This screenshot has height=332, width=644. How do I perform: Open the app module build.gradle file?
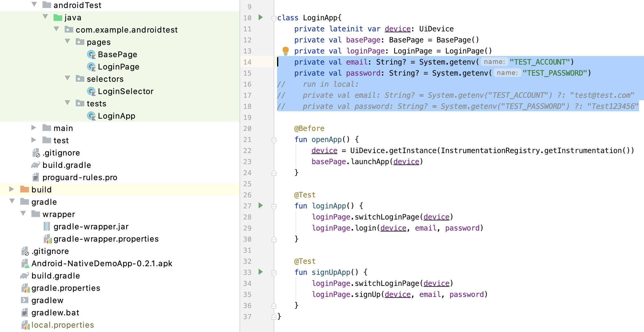66,165
